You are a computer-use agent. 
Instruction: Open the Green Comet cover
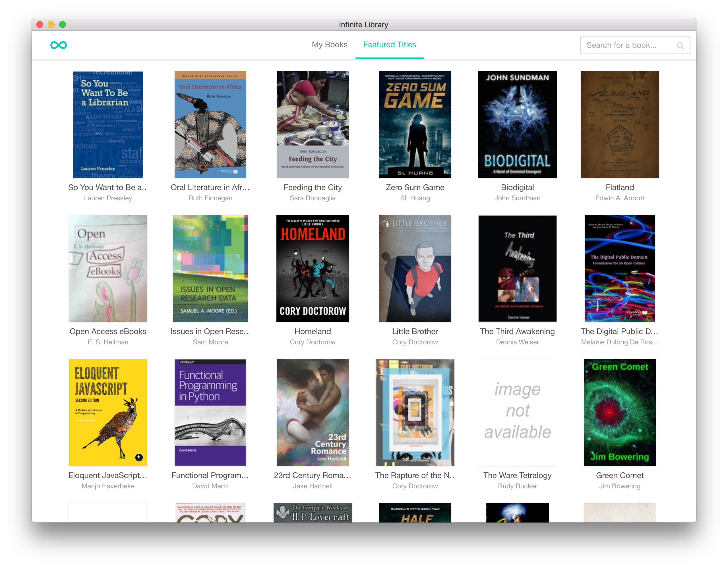(x=619, y=412)
